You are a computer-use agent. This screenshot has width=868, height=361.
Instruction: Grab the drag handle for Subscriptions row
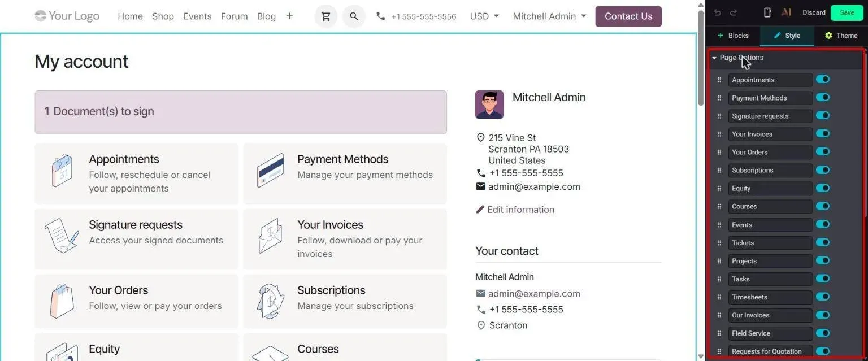click(x=719, y=170)
